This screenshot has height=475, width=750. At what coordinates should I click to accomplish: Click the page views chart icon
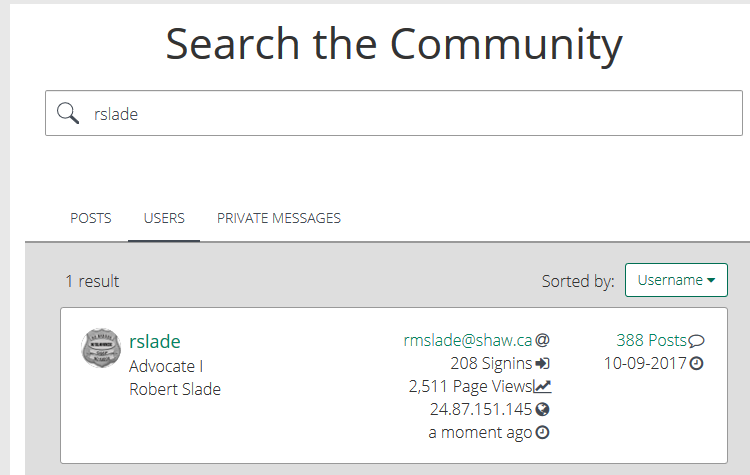tap(542, 387)
